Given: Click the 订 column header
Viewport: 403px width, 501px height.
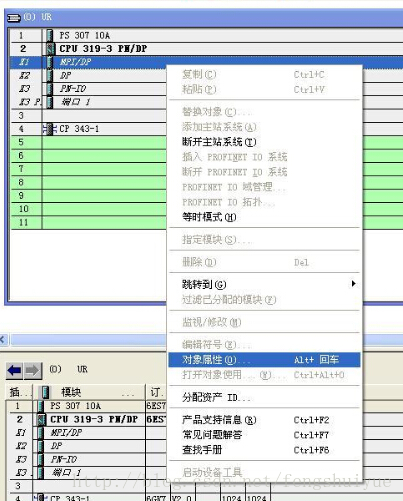Looking at the screenshot, I should [x=156, y=392].
